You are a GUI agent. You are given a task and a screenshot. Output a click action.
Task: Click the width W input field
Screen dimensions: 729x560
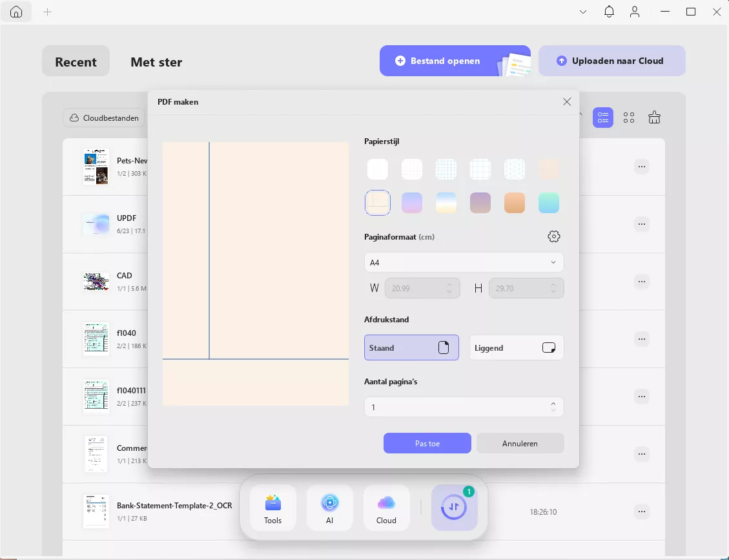(x=422, y=288)
